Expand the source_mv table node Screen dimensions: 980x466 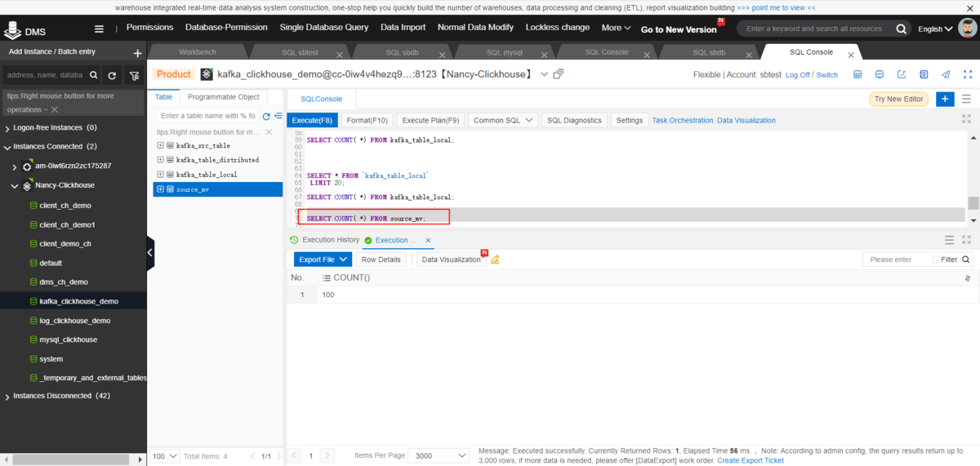point(160,189)
